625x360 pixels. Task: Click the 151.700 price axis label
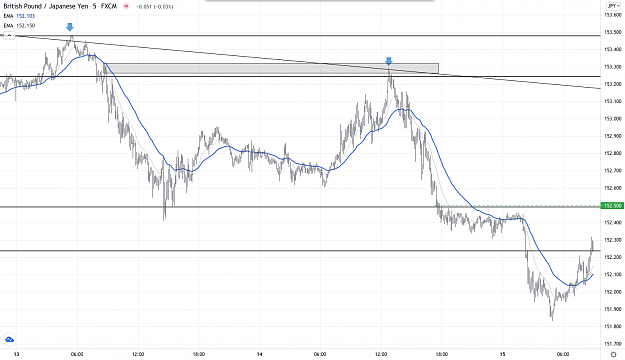click(x=613, y=344)
